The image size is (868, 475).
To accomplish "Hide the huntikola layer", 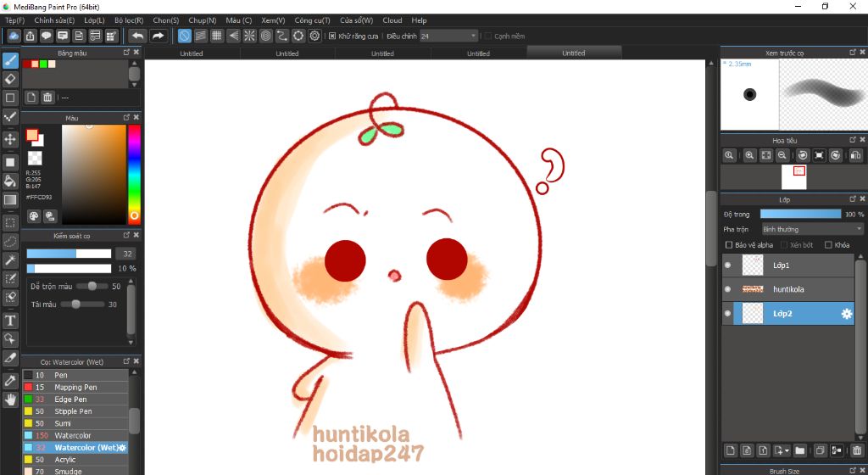I will pyautogui.click(x=728, y=289).
